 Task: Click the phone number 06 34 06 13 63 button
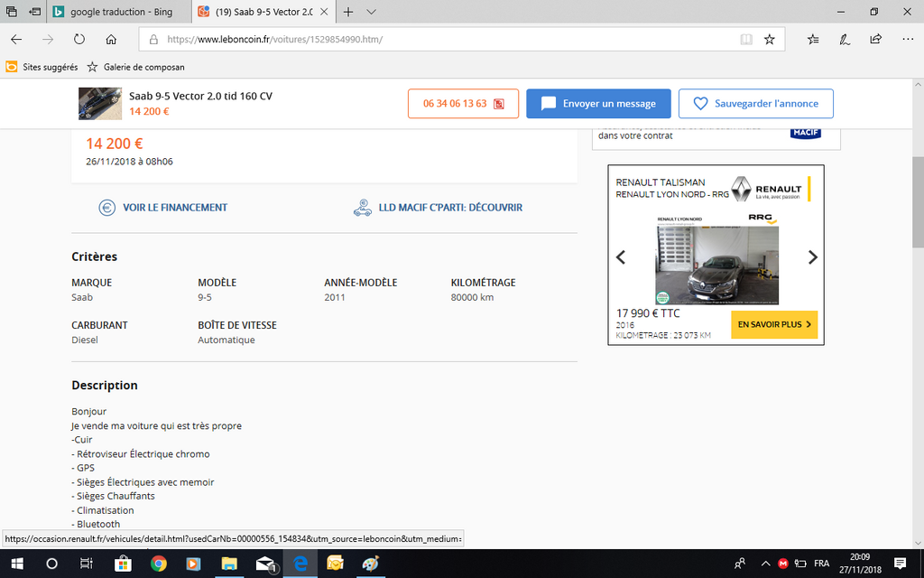coord(463,104)
